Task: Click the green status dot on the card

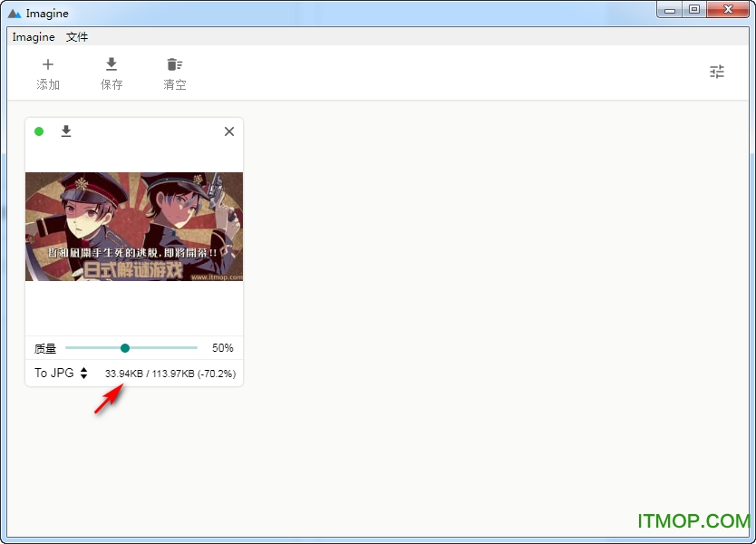Action: [x=39, y=131]
